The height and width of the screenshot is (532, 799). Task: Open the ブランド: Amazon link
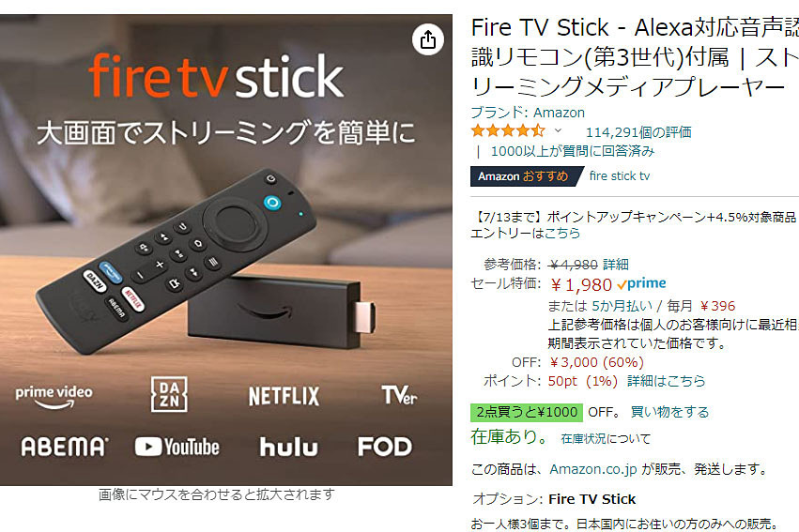528,113
